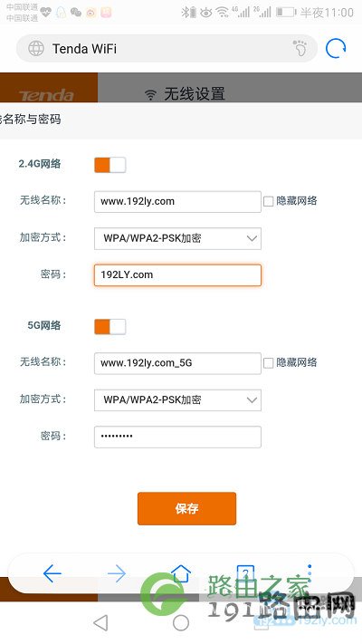Open the browser home page icon

[x=181, y=573]
